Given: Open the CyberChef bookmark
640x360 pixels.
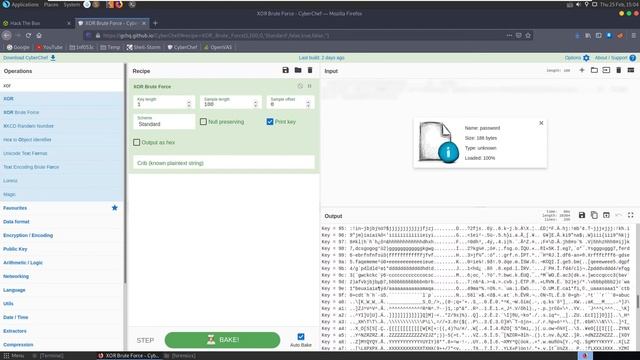Looking at the screenshot, I should point(182,47).
